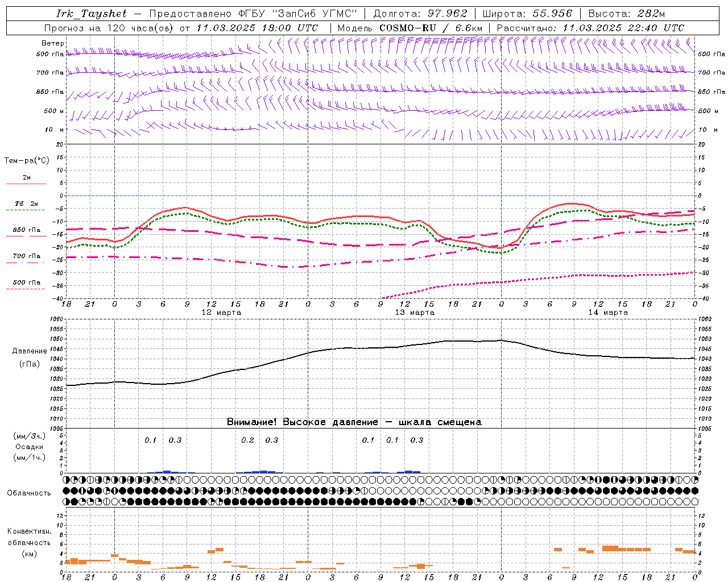Click the Модель COSMO-RU / 6.6км label
Image resolution: width=728 pixels, height=582 pixels.
point(409,28)
